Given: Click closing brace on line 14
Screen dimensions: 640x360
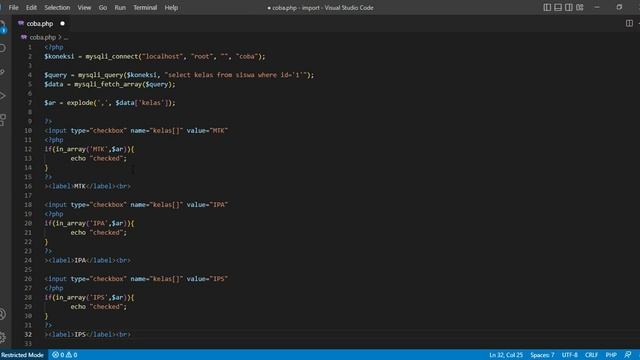Looking at the screenshot, I should coord(46,168).
